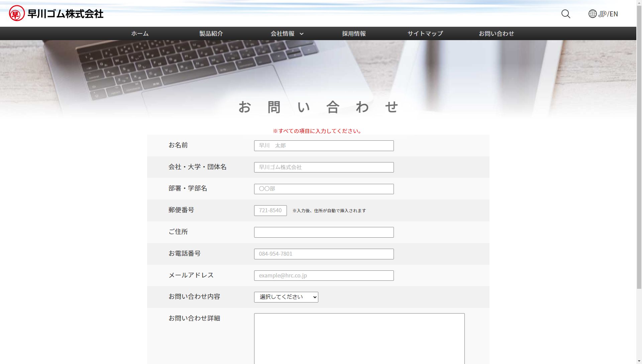
Task: Open the 製品紹介 menu item
Action: coord(211,33)
